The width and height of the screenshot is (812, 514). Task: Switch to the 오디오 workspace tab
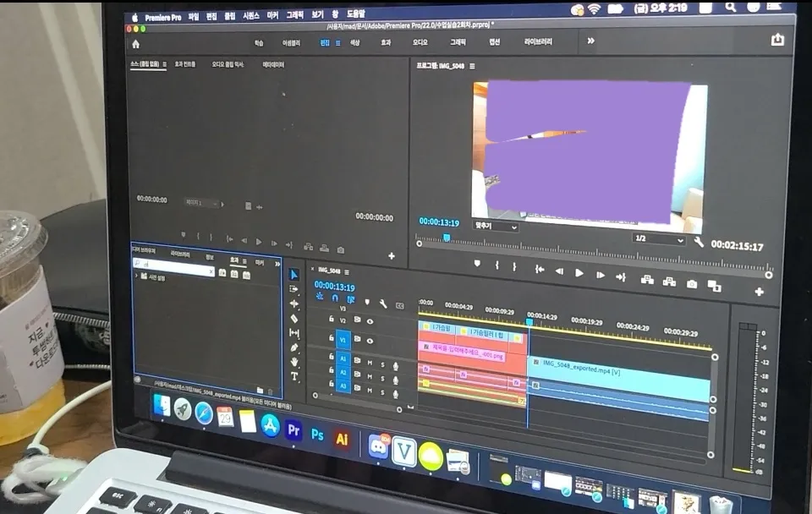point(420,42)
